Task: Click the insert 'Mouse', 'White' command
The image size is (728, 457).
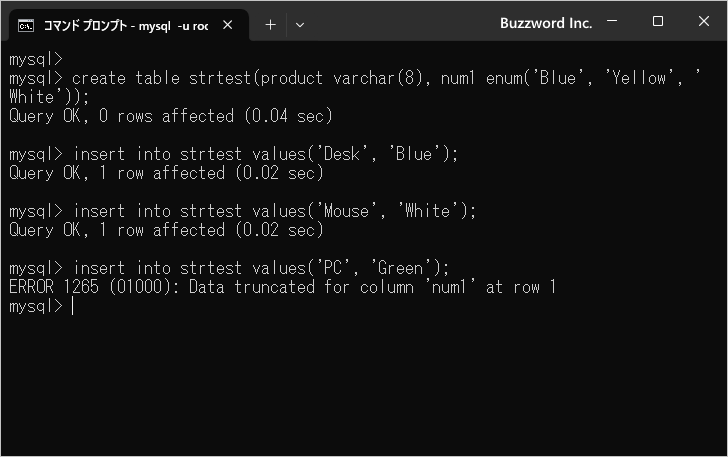Action: point(274,211)
